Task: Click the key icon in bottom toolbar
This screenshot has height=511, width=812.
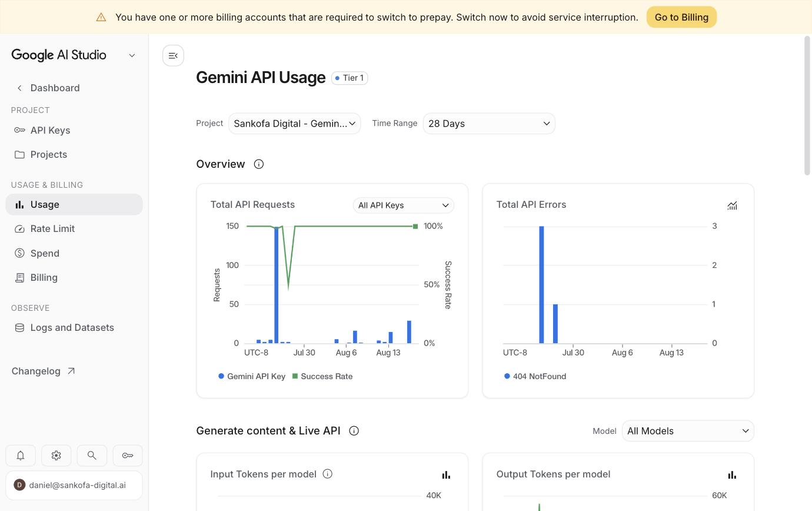Action: click(128, 455)
